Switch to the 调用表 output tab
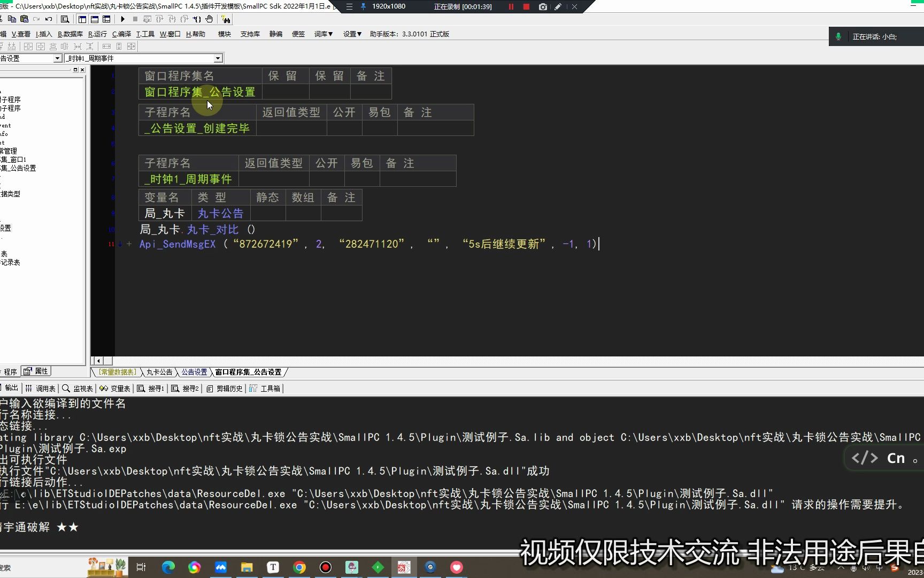This screenshot has width=924, height=578. (41, 389)
